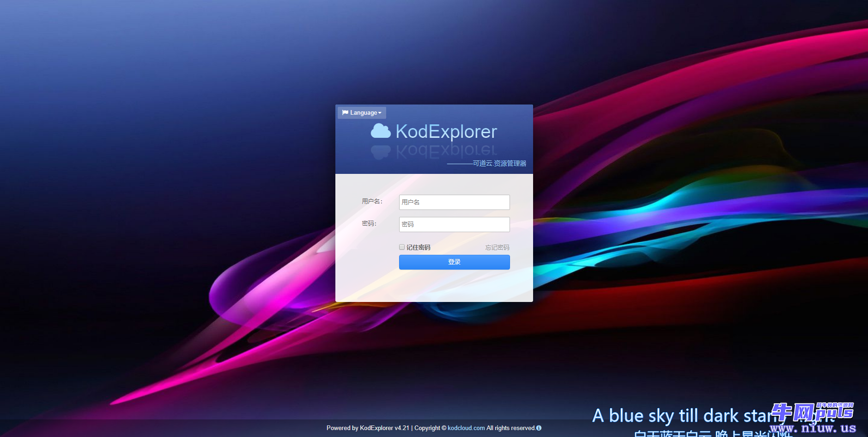The image size is (868, 437).
Task: Click the '密码:' field label
Action: tap(369, 223)
